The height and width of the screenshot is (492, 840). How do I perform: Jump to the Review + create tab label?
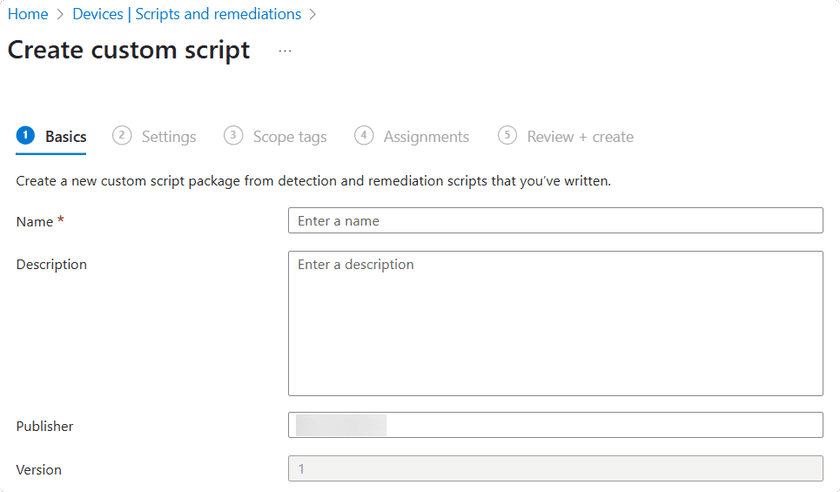[x=580, y=137]
